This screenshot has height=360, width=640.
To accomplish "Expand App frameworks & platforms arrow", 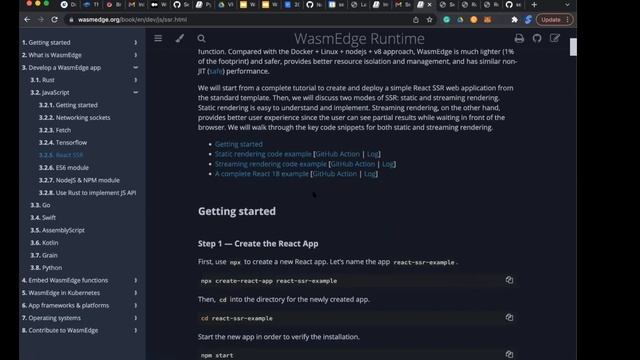I will pyautogui.click(x=136, y=305).
